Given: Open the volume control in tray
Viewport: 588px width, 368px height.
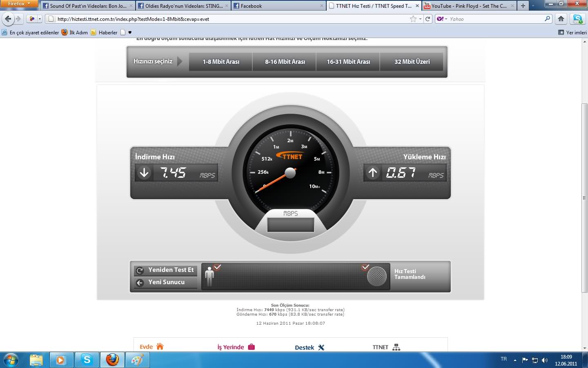Looking at the screenshot, I should point(544,360).
